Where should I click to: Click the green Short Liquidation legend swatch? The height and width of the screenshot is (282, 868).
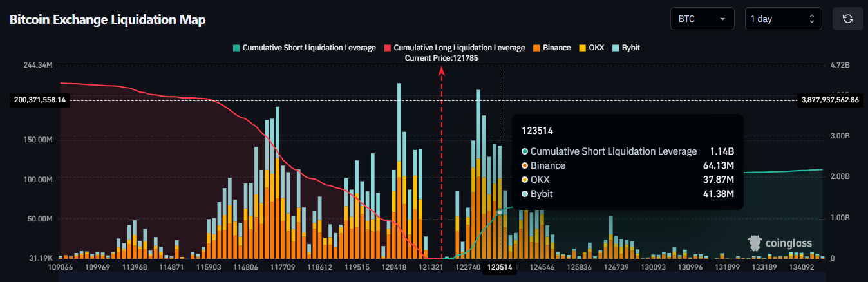236,48
